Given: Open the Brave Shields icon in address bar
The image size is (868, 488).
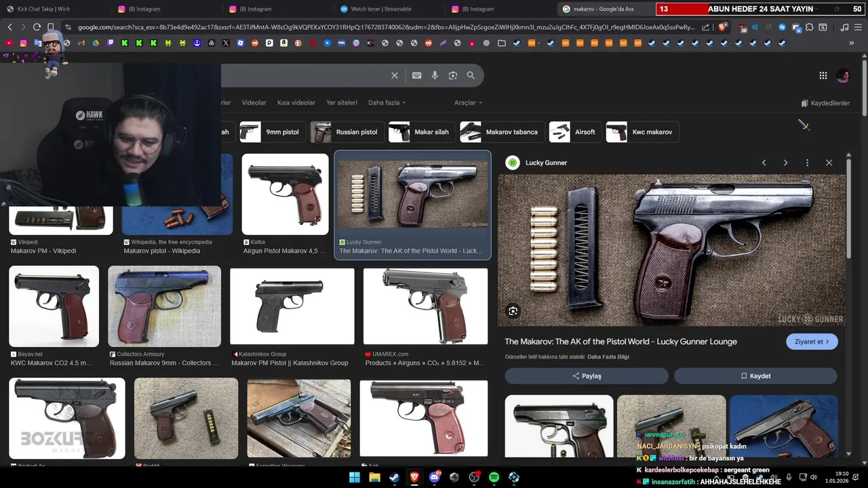Looking at the screenshot, I should [723, 27].
